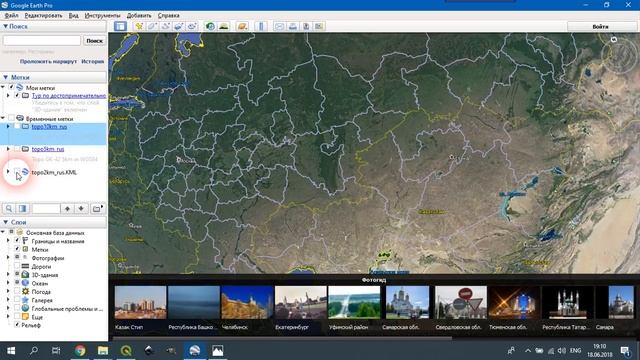This screenshot has width=640, height=360.
Task: Click the Google Earth taskbar icon
Action: 195,350
